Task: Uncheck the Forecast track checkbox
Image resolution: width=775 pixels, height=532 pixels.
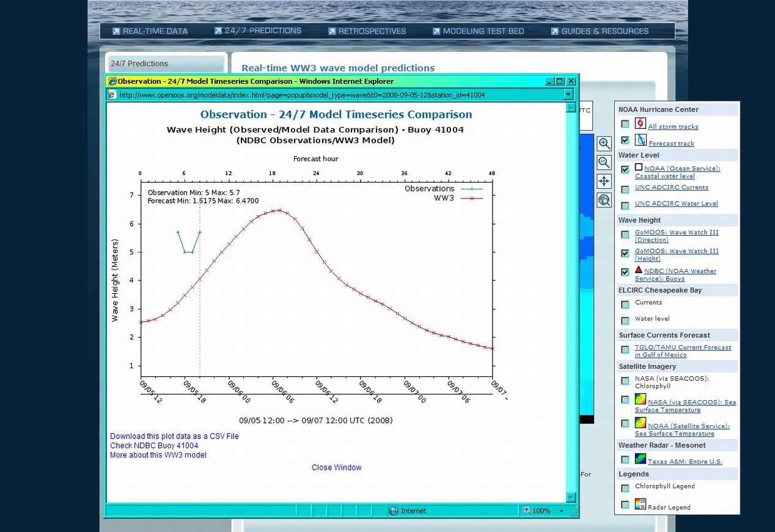Action: tap(625, 140)
